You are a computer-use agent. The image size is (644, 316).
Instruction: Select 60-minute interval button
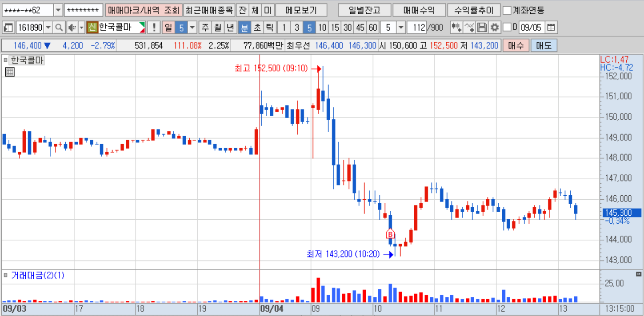point(373,28)
